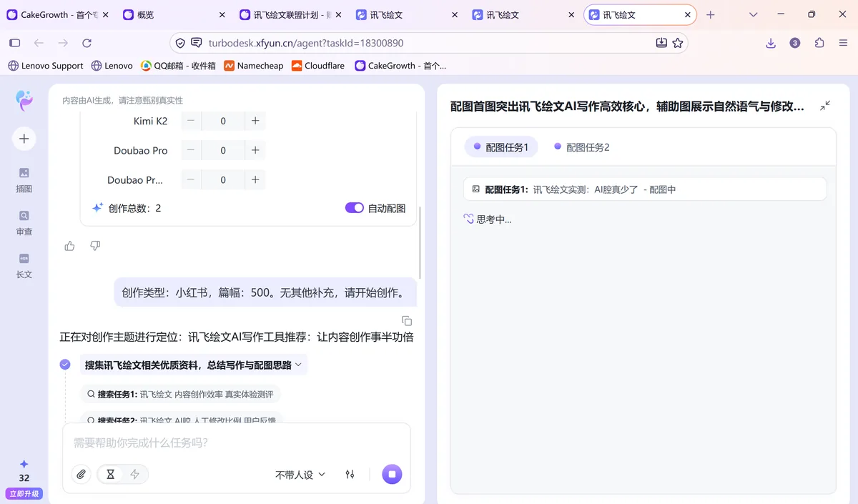
Task: Bookmark this page with star icon
Action: click(x=678, y=43)
